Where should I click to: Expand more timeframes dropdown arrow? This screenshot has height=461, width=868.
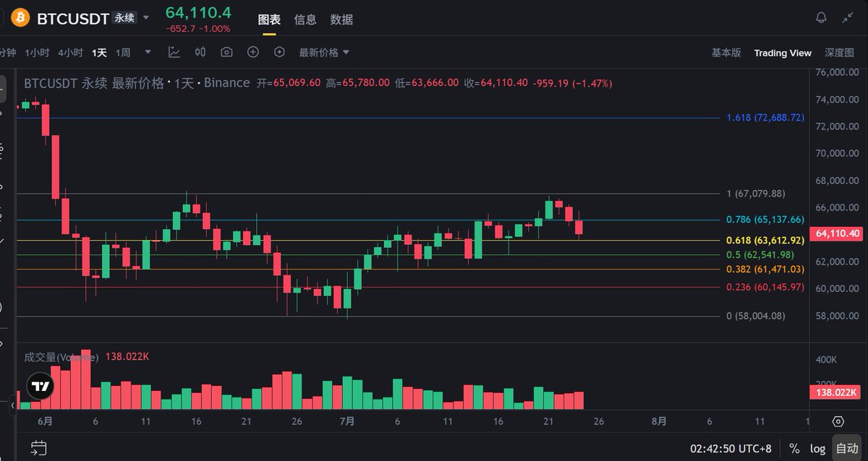coord(148,52)
